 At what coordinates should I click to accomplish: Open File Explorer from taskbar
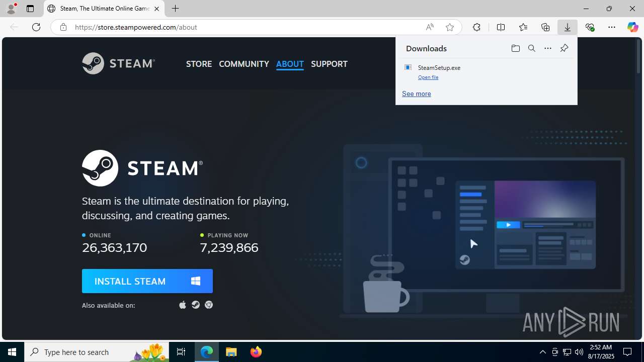pyautogui.click(x=231, y=352)
